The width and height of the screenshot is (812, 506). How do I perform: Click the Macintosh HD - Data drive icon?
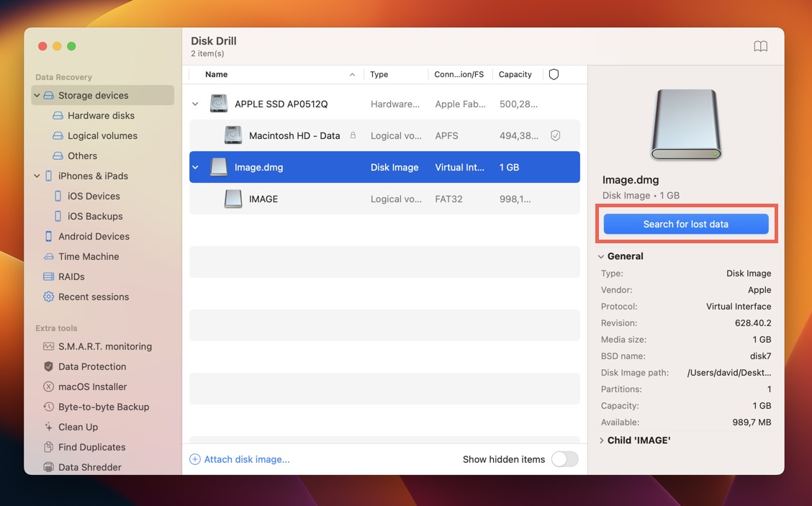tap(233, 135)
